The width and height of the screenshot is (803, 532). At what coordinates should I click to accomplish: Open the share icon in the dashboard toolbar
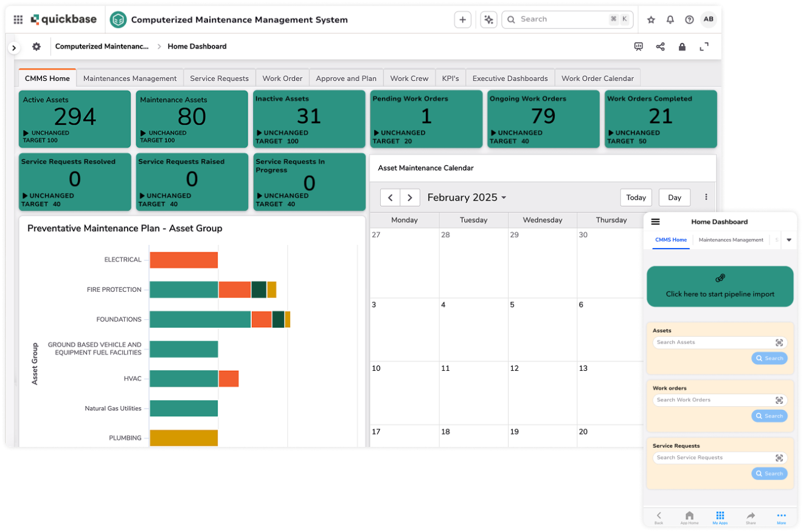click(661, 46)
